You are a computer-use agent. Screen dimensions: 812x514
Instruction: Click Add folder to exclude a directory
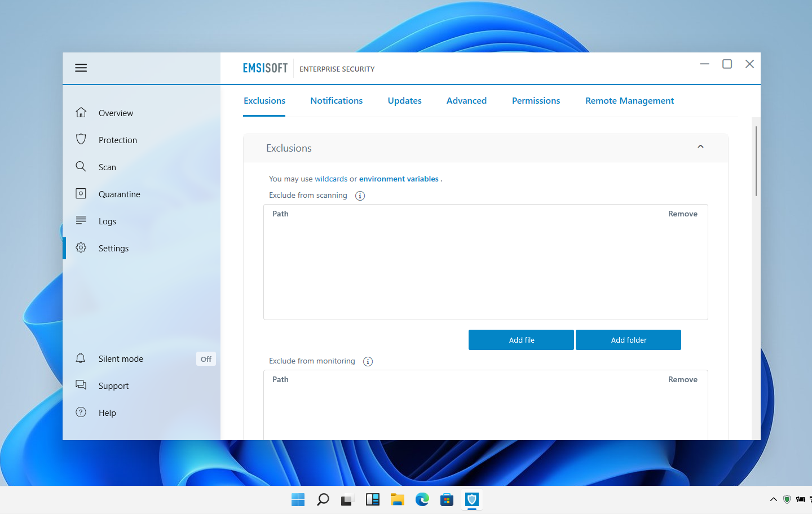click(x=628, y=340)
